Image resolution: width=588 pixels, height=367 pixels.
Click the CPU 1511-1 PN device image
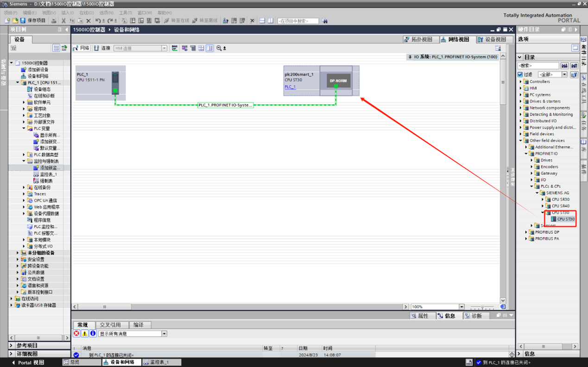115,83
